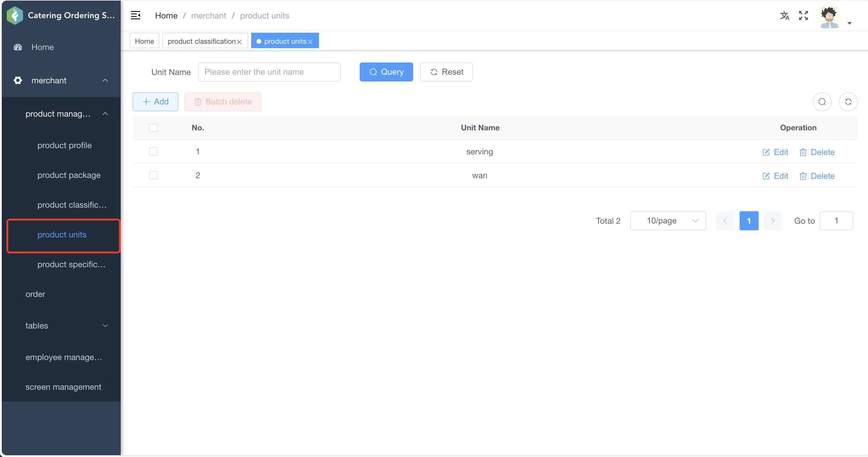The image size is (868, 457).
Task: Click the Home dashboard icon in sidebar
Action: 18,47
